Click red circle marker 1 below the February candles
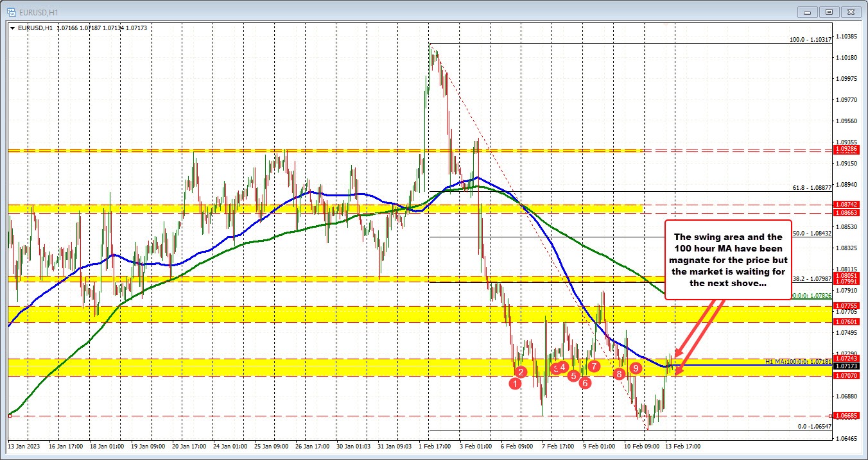 [x=515, y=382]
